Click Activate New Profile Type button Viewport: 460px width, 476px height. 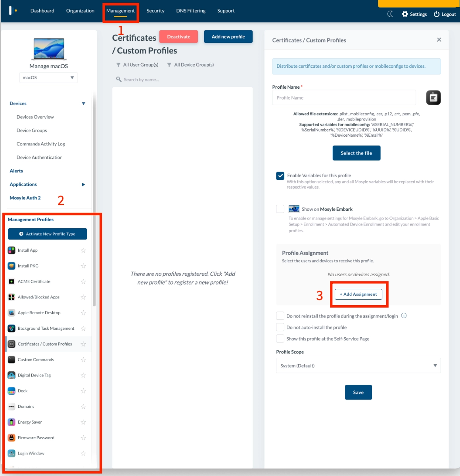tap(47, 234)
